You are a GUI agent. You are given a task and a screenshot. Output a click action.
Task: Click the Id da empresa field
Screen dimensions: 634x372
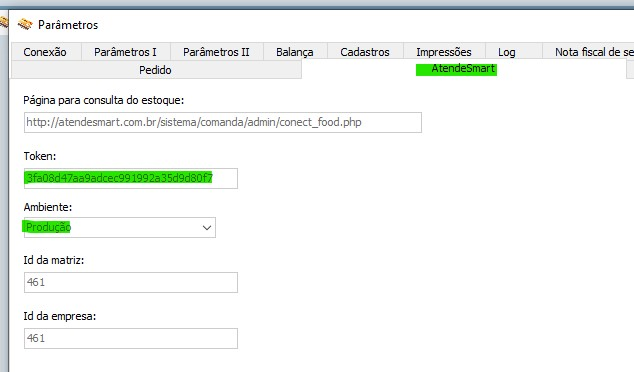[x=131, y=338]
